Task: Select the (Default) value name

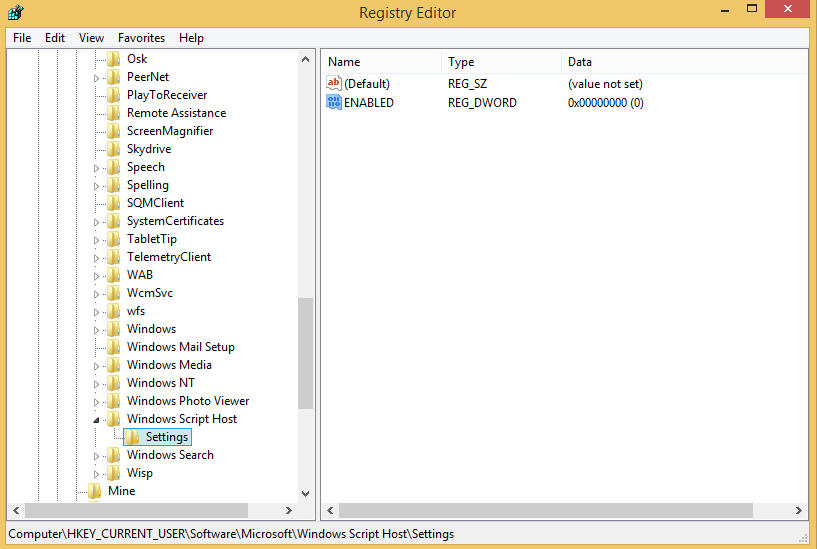Action: click(x=367, y=84)
